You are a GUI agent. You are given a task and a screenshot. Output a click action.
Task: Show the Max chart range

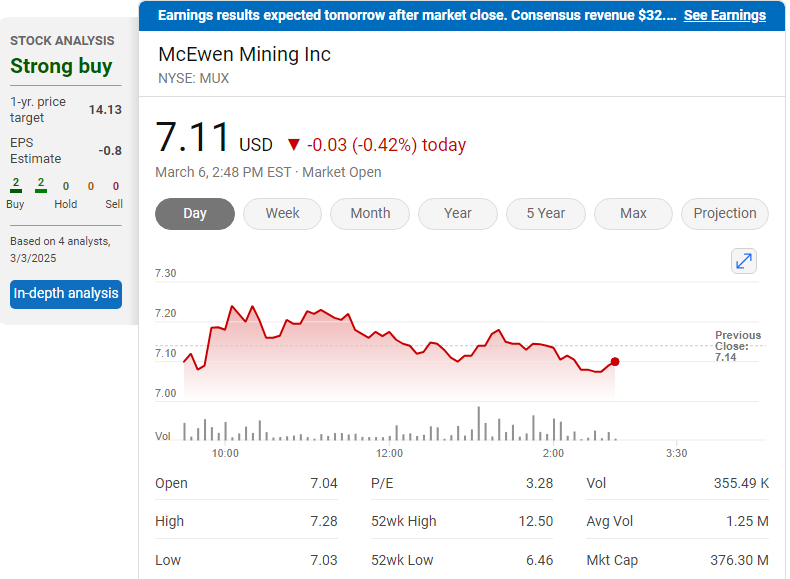[633, 214]
